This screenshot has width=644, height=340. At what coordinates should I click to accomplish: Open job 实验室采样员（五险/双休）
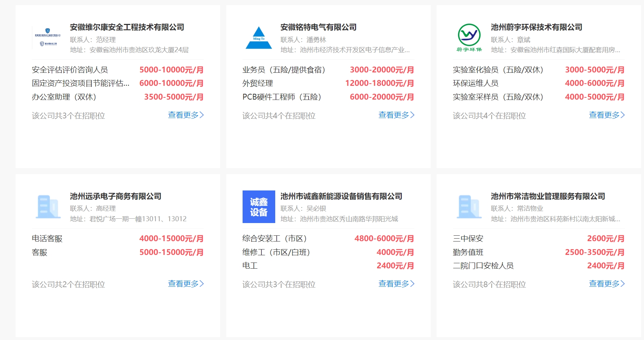click(498, 97)
